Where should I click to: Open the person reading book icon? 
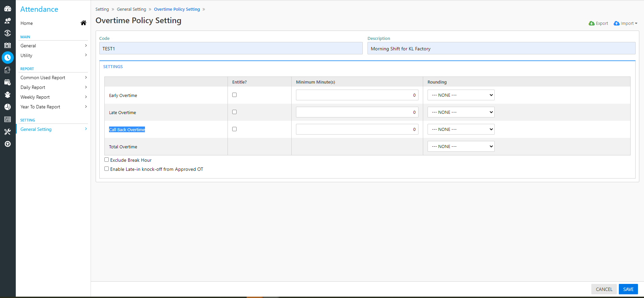[x=7, y=95]
